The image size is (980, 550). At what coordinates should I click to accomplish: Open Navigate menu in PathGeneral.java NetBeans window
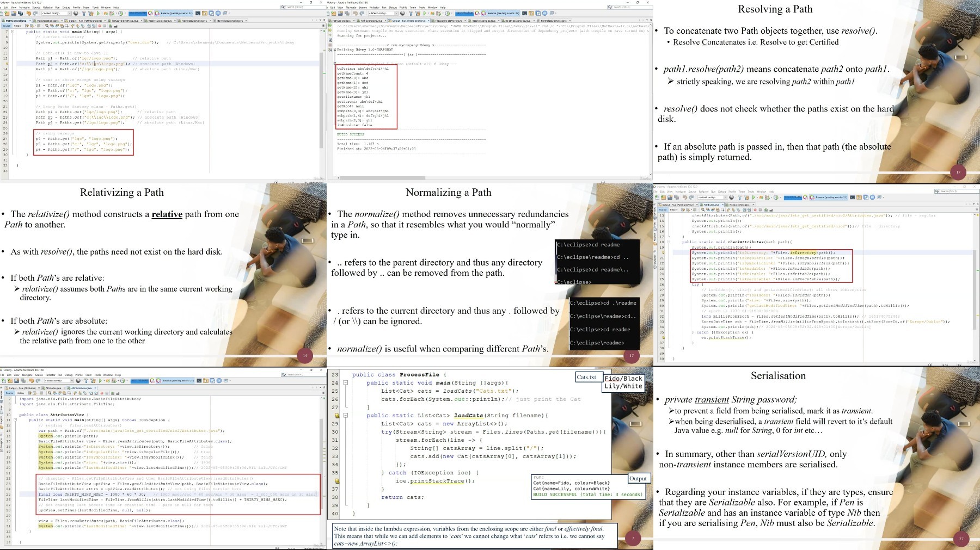24,8
